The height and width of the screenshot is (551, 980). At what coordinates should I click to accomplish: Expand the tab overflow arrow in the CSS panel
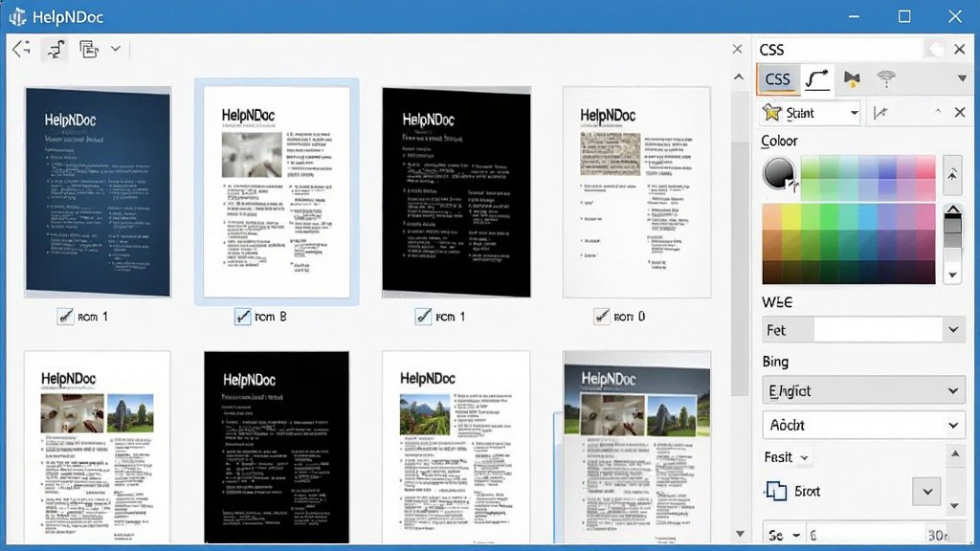coord(961,78)
